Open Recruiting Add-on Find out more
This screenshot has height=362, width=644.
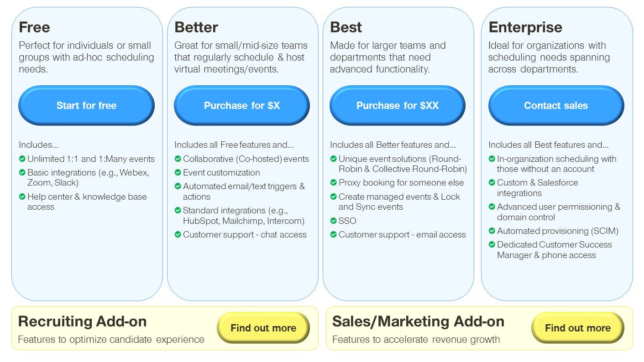click(263, 328)
